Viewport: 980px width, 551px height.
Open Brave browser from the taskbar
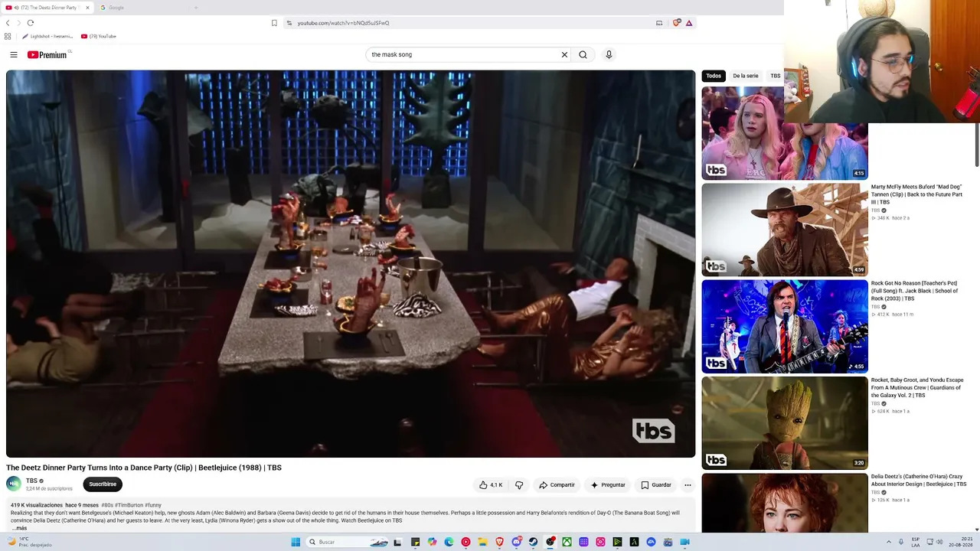(x=499, y=542)
